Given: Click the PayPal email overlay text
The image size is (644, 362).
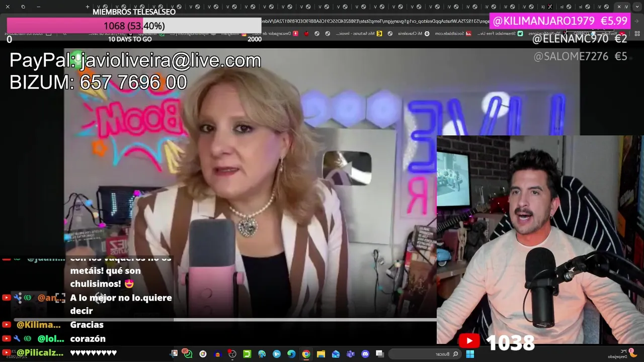Looking at the screenshot, I should 135,60.
